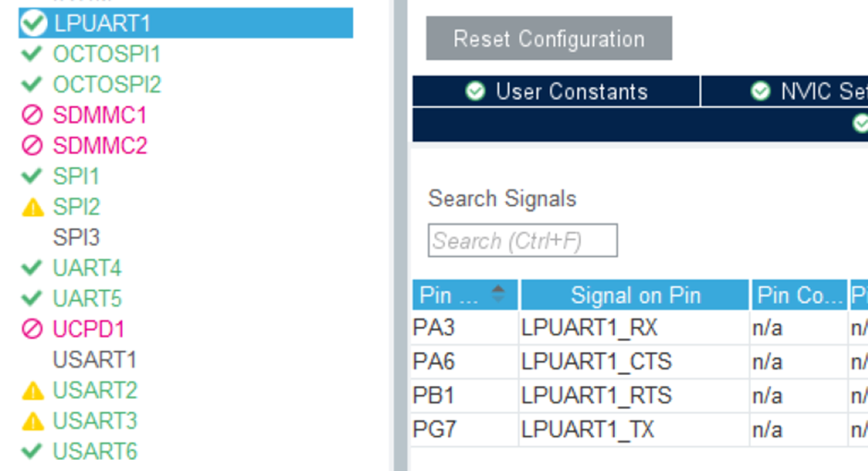Viewport: 868px width, 471px height.
Task: Select the PA3 LPUART1_RX row
Action: pyautogui.click(x=589, y=328)
